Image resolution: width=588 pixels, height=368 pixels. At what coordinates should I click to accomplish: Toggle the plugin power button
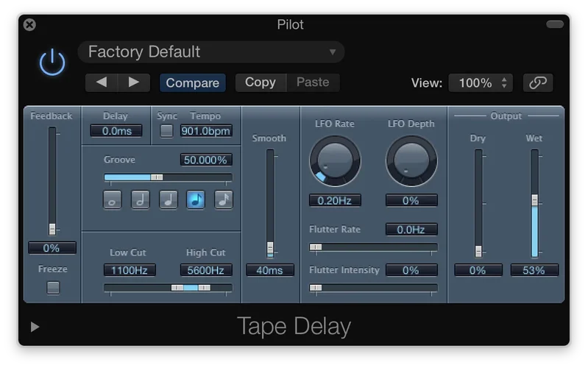coord(52,63)
